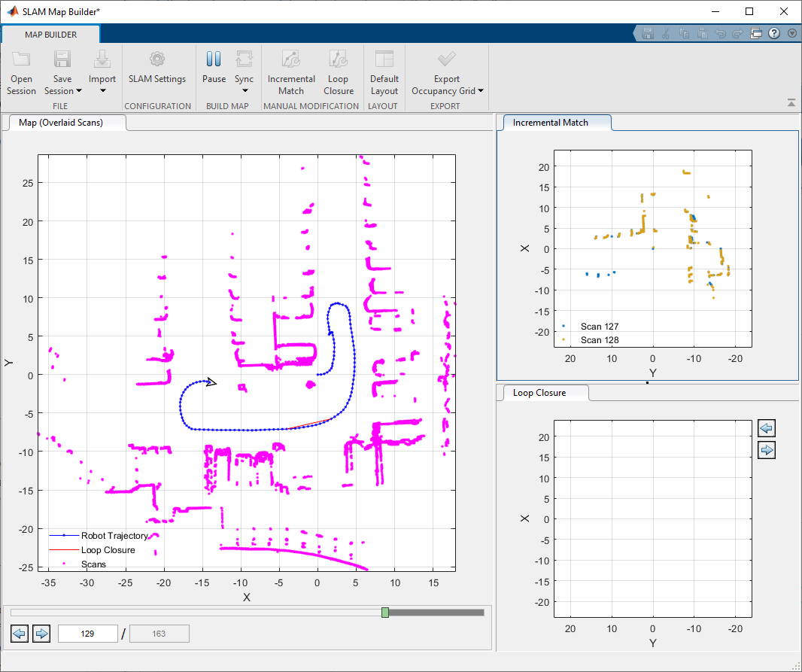
Task: Step to next loop closure with right arrow
Action: click(x=767, y=450)
